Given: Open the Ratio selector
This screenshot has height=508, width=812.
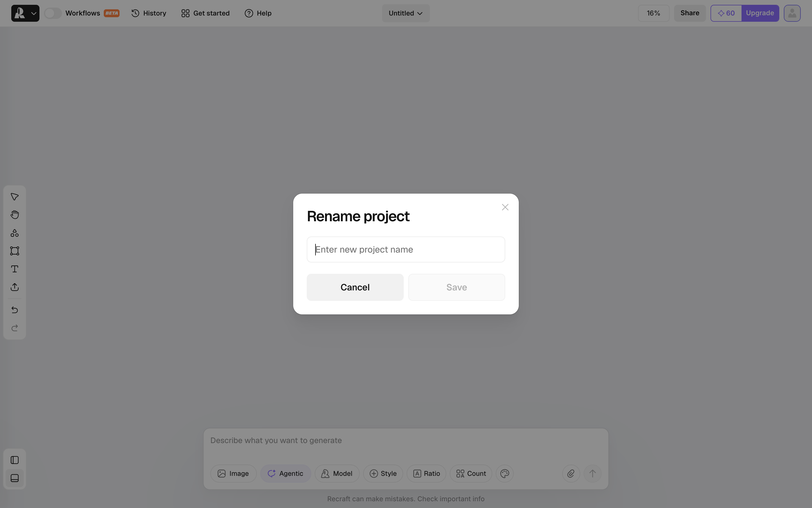Looking at the screenshot, I should (426, 473).
